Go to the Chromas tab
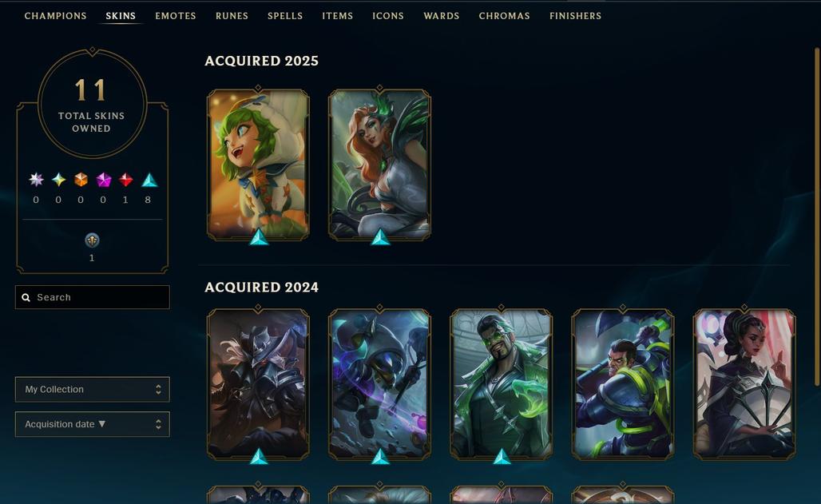 [x=504, y=16]
